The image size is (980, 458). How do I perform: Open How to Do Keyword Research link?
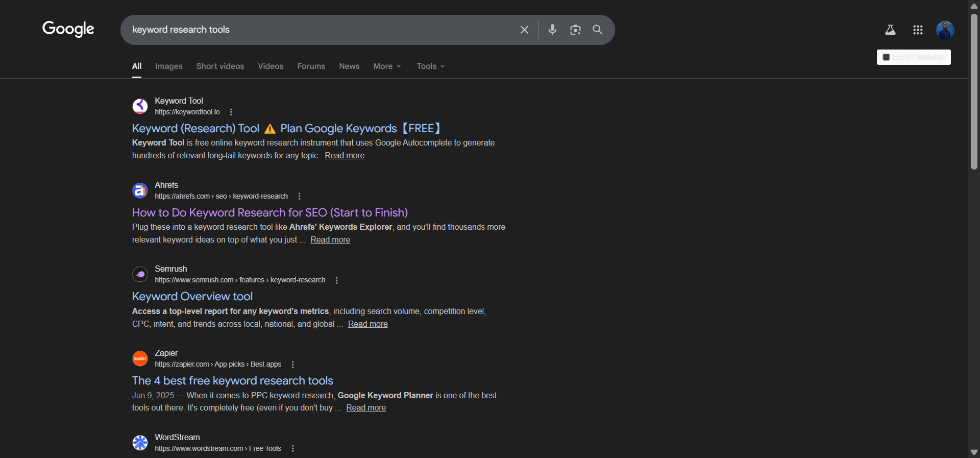(x=270, y=212)
